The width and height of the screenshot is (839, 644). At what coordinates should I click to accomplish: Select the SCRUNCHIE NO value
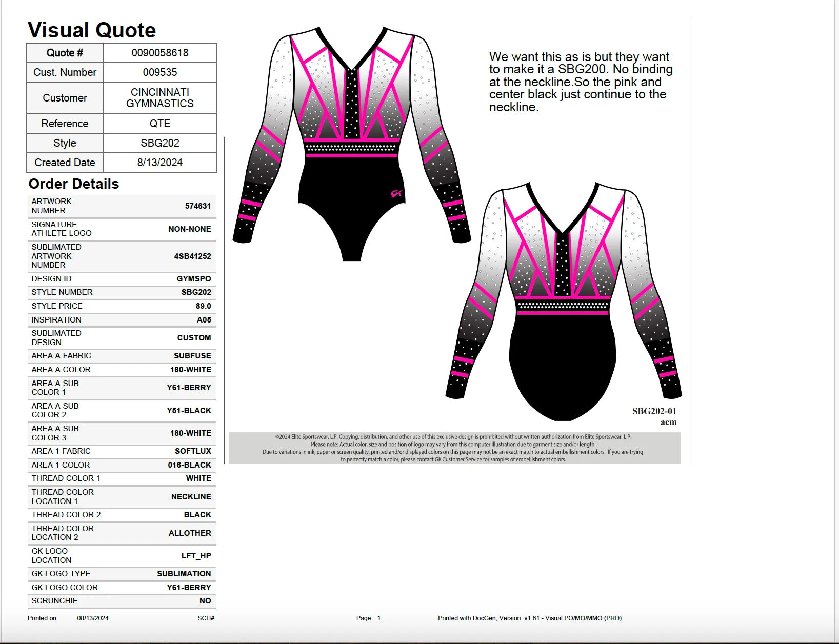(205, 600)
